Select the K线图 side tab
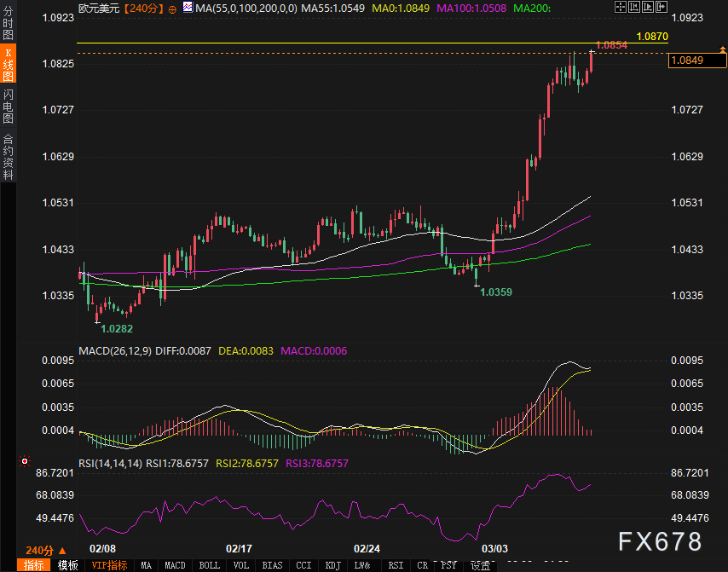 (x=8, y=64)
